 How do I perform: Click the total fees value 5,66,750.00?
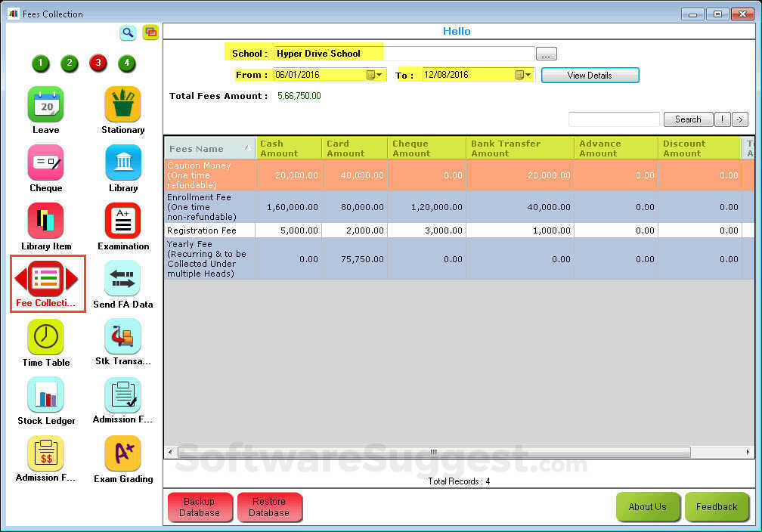299,96
